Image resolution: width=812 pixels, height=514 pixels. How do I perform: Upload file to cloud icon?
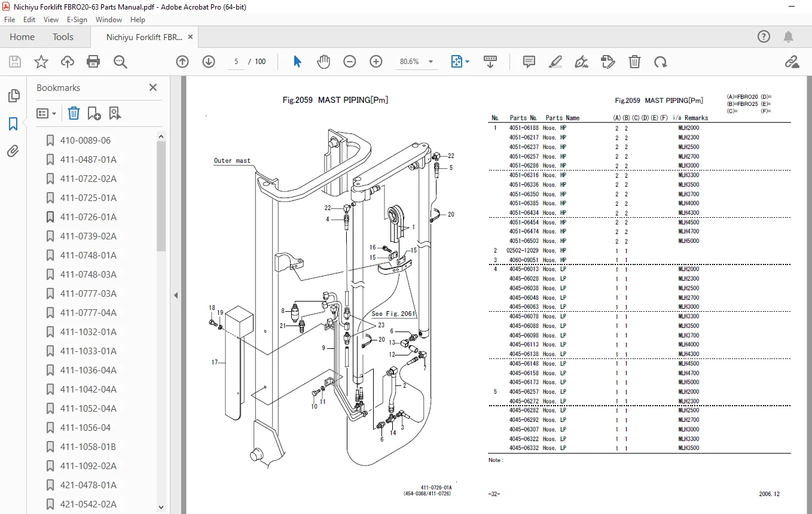point(68,62)
